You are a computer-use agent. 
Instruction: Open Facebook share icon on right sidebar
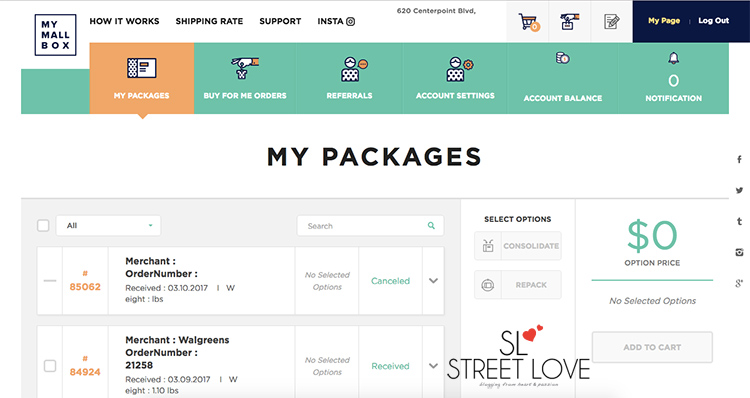point(739,159)
